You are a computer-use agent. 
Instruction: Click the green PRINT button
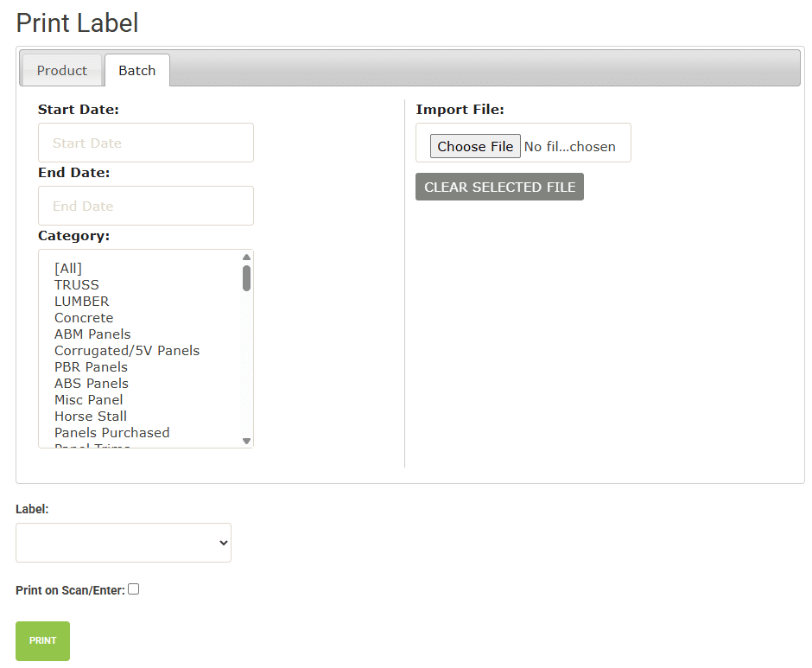coord(41,641)
